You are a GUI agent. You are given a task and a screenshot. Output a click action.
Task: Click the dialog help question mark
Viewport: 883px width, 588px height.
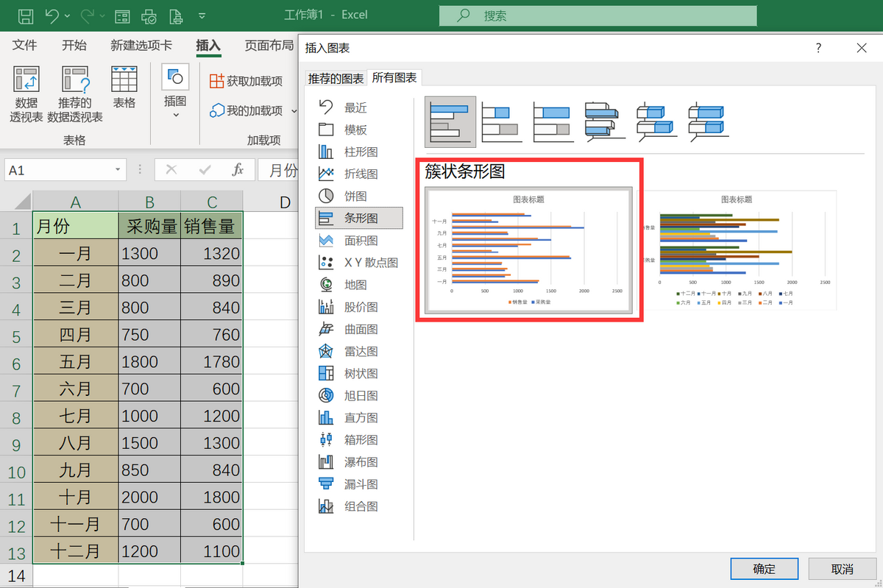pyautogui.click(x=819, y=49)
